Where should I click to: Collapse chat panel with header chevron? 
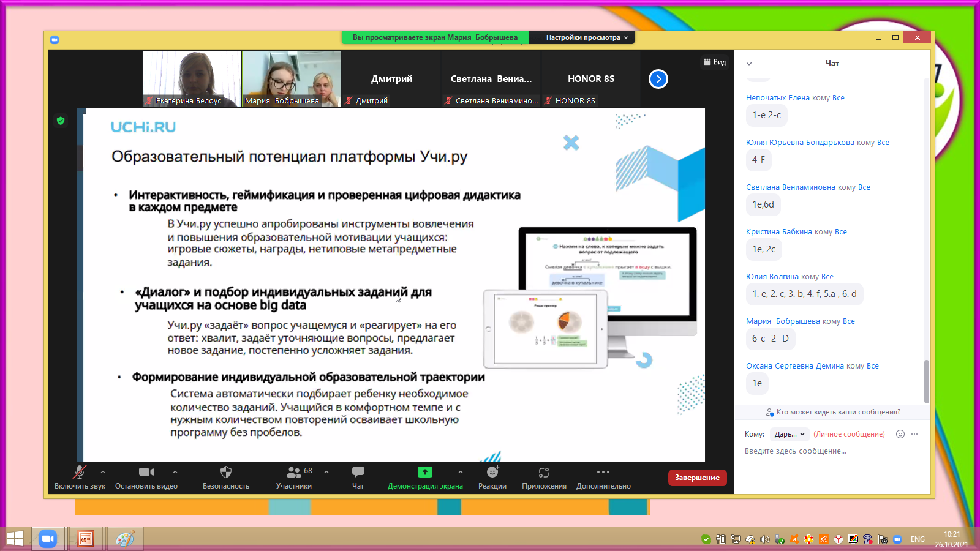click(749, 64)
